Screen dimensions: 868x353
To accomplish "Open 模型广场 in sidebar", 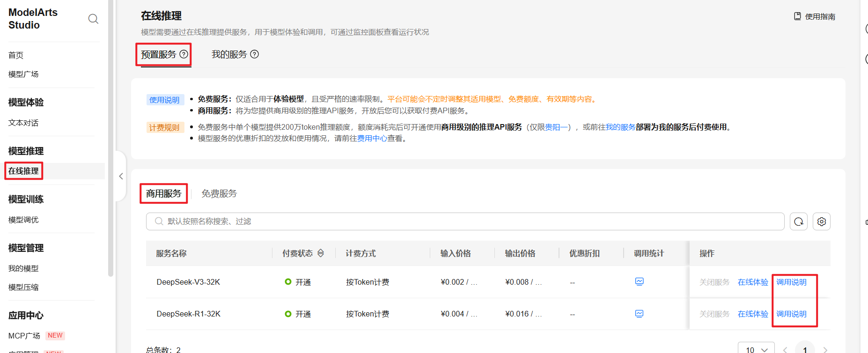I will click(23, 74).
